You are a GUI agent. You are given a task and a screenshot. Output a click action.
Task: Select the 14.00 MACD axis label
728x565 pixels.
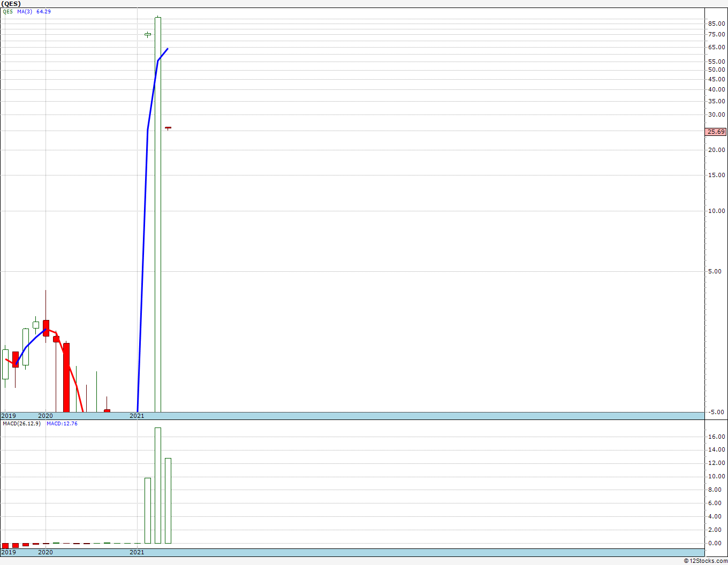(716, 449)
